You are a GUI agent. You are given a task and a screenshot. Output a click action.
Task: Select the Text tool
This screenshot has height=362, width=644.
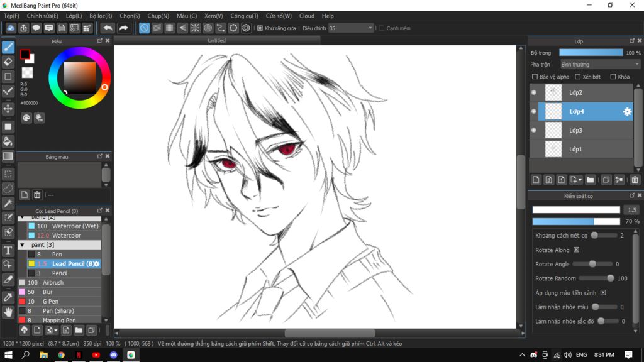coord(8,250)
